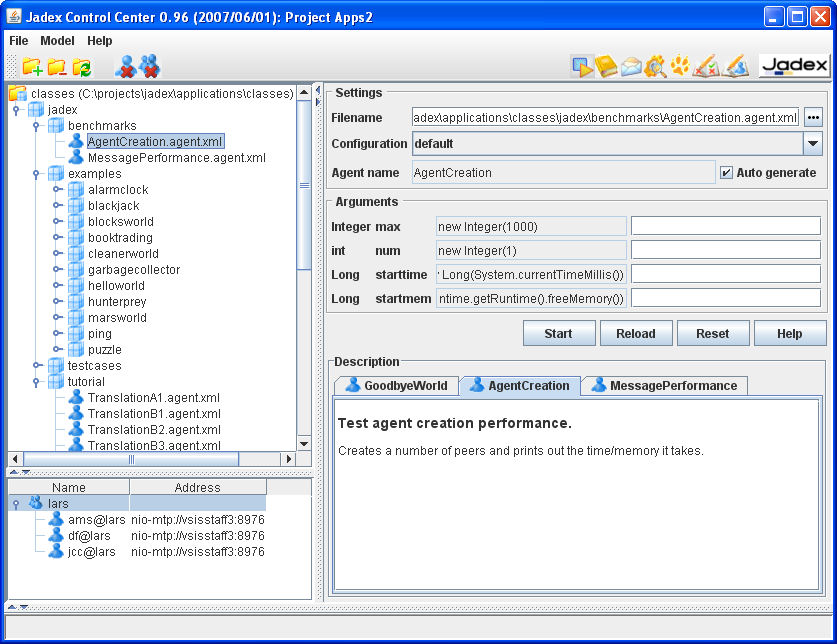
Task: Click the tree vertical scrollbar thumb
Action: [x=304, y=185]
